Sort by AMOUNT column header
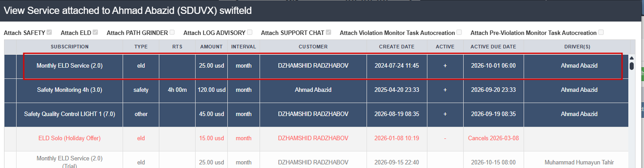The height and width of the screenshot is (168, 644). (x=211, y=47)
